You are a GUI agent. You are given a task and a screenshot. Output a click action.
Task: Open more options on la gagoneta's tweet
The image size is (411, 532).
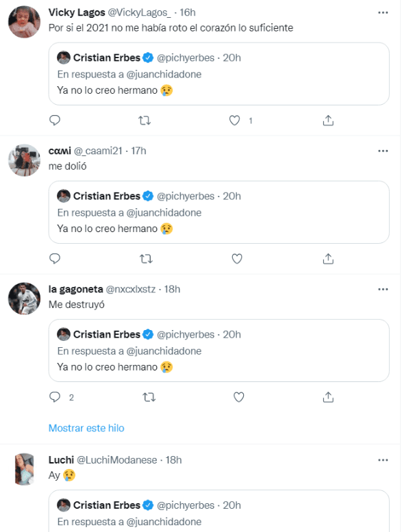pyautogui.click(x=383, y=289)
